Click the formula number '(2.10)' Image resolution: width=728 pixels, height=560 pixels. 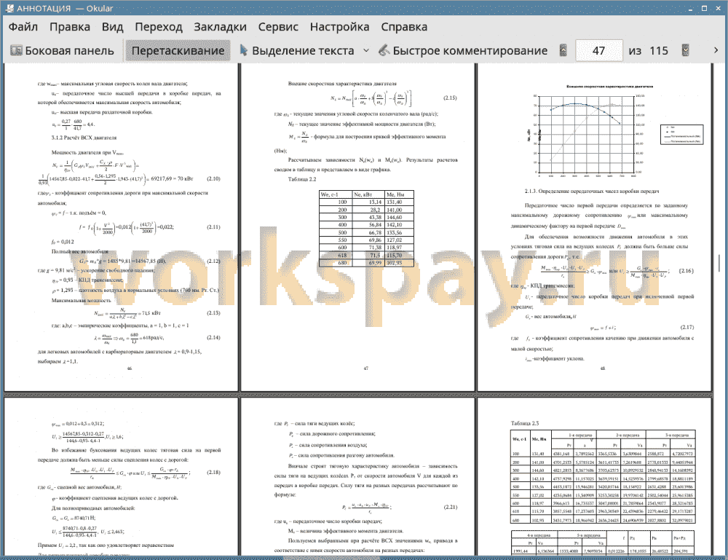(x=213, y=178)
